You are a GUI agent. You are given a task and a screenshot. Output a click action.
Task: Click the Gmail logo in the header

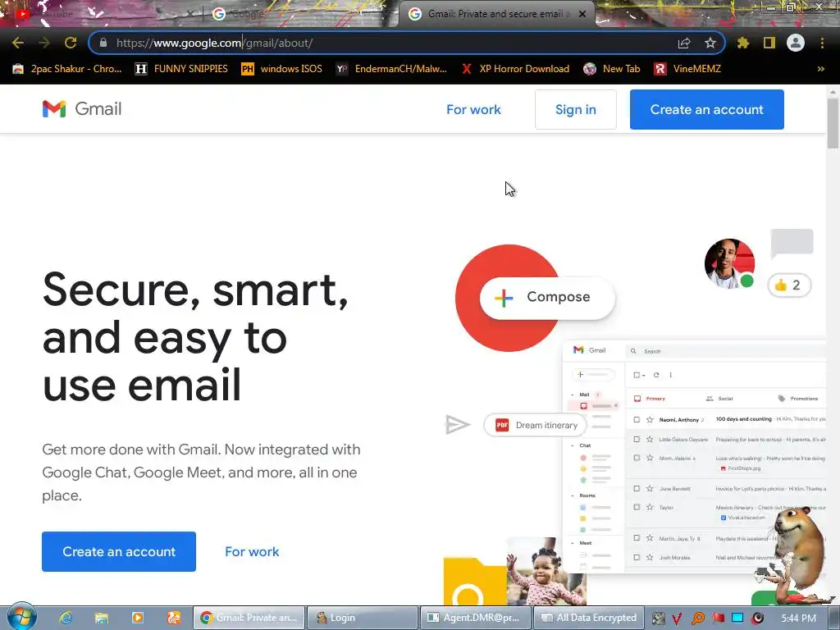pyautogui.click(x=82, y=109)
